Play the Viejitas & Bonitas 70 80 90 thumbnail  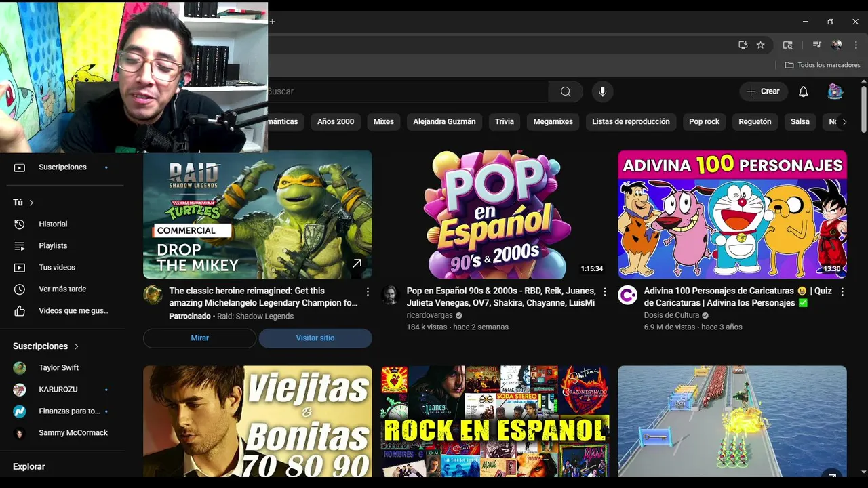click(x=258, y=421)
